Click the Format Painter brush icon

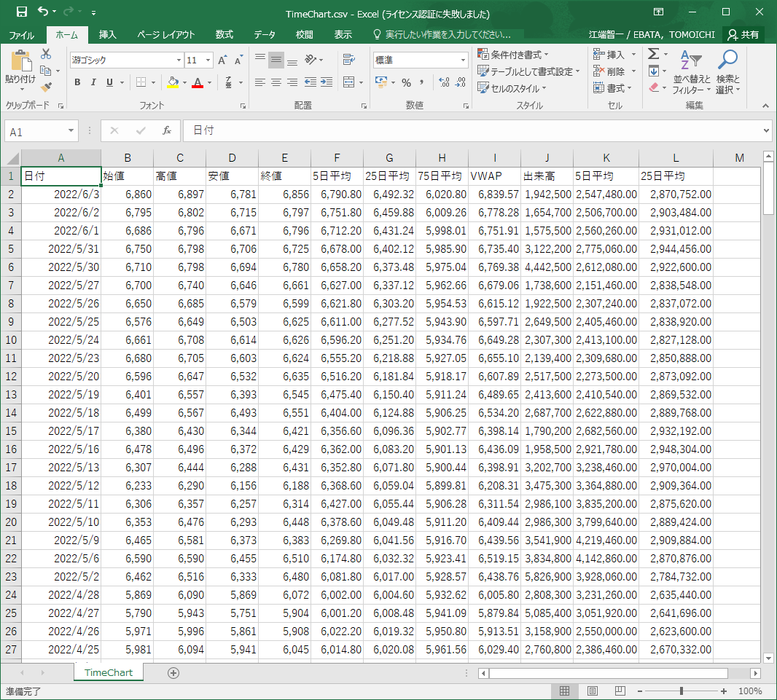[x=47, y=87]
